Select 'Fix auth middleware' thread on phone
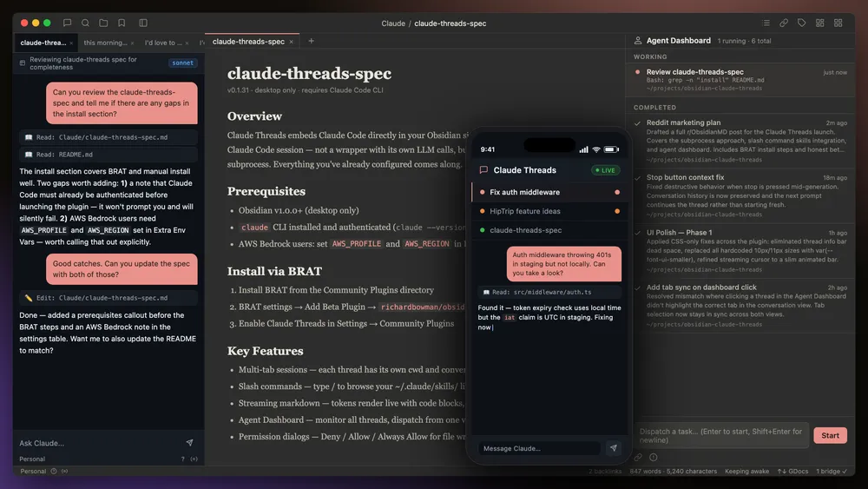 (x=549, y=192)
